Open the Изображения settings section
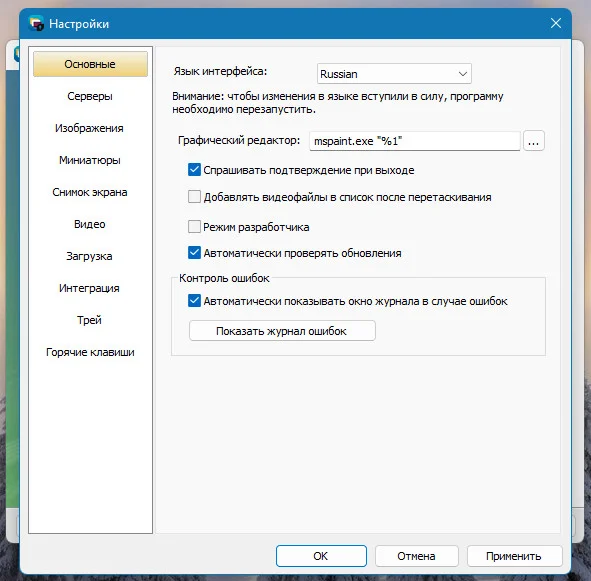 coord(90,128)
